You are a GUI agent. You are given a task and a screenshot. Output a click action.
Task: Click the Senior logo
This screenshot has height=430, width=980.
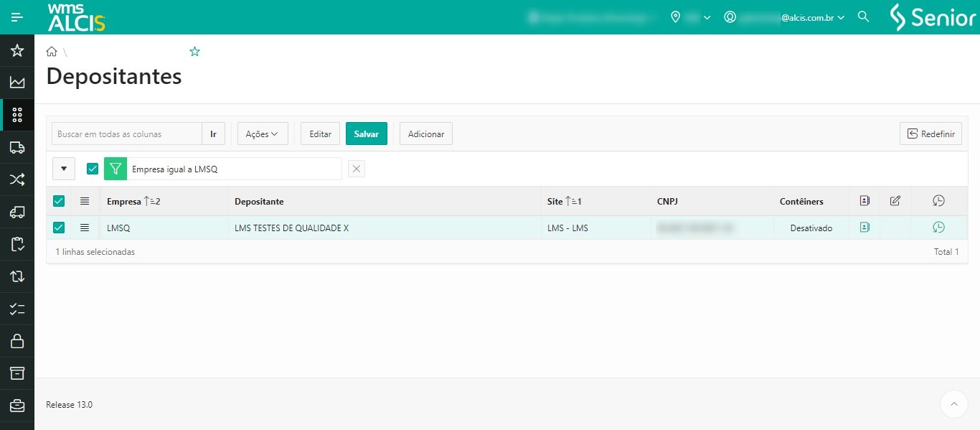tap(933, 17)
